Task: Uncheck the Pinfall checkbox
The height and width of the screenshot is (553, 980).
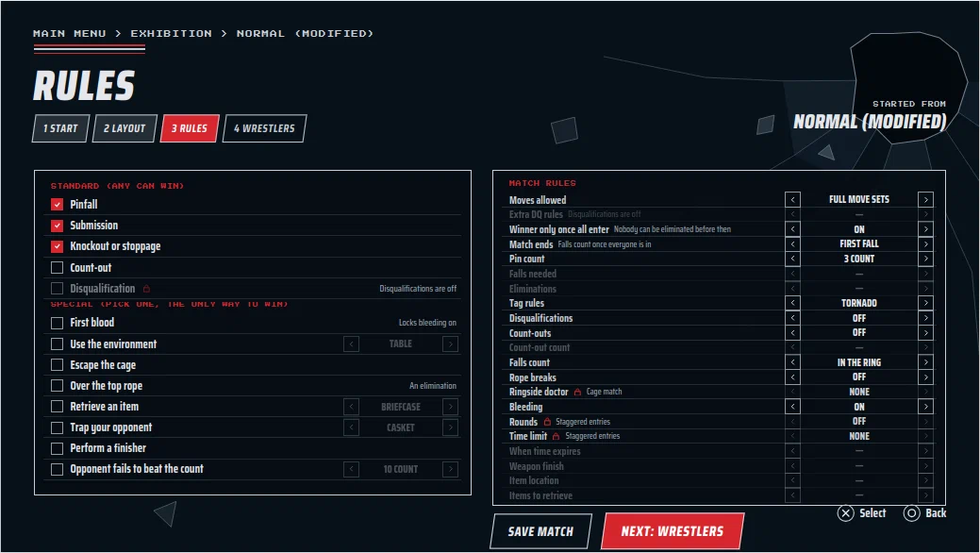Action: [x=57, y=205]
